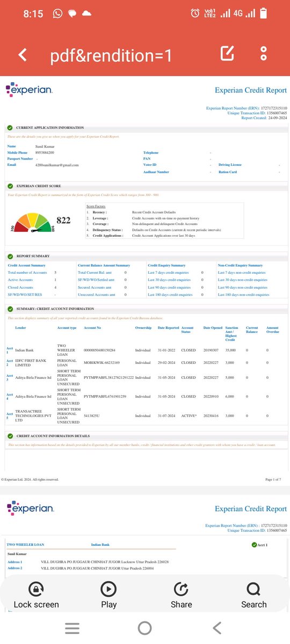The width and height of the screenshot is (290, 644).
Task: Tap the Experian Credit Report title on page one
Action: 251,90
